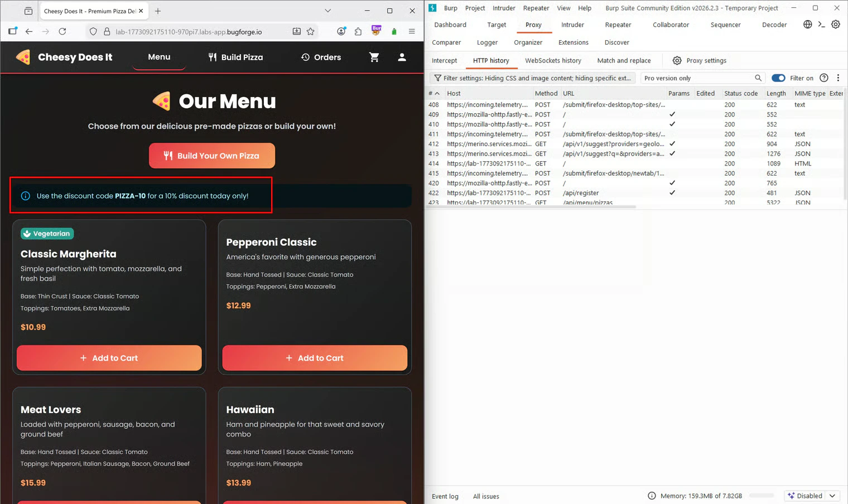Open the View menu in Burp
The width and height of the screenshot is (848, 504).
[563, 8]
